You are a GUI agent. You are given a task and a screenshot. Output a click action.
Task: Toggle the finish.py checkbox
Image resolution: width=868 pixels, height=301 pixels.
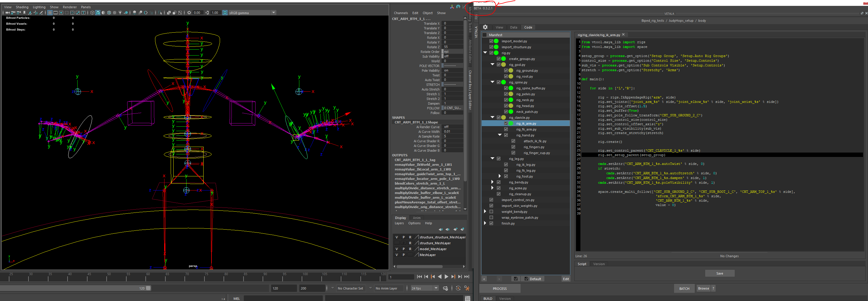[x=491, y=223]
